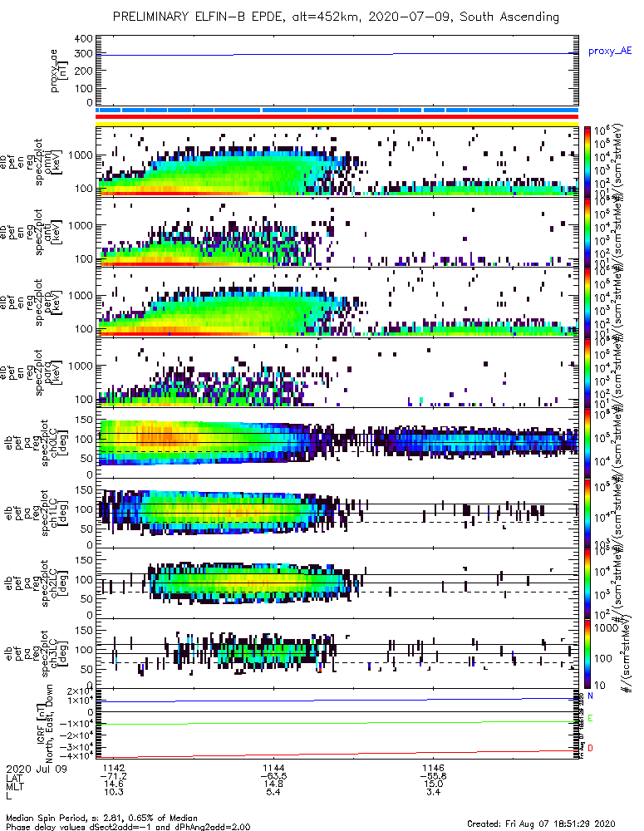Image resolution: width=644 pixels, height=831 pixels.
Task: Click the yellow status bar above spectrograms
Action: 337,124
